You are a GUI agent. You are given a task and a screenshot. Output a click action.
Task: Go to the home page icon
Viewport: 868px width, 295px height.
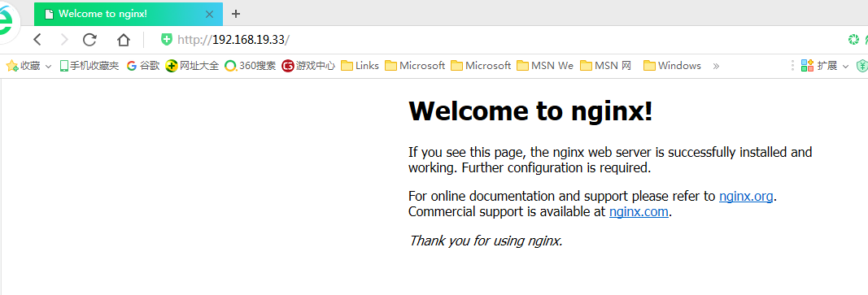(x=124, y=39)
